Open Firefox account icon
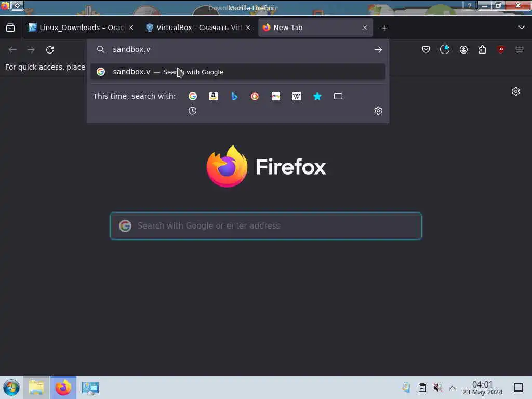The height and width of the screenshot is (399, 532). [x=463, y=50]
